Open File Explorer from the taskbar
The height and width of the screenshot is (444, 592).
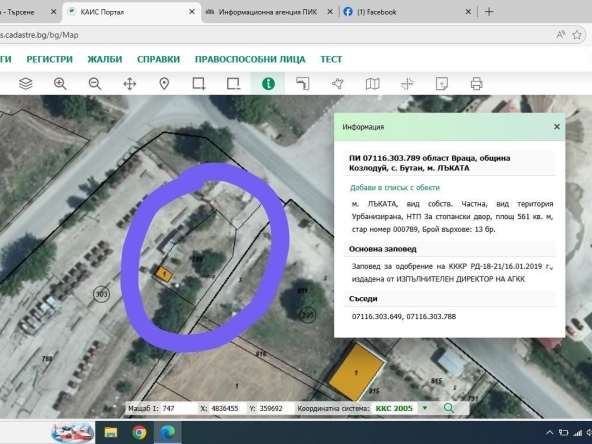click(111, 432)
